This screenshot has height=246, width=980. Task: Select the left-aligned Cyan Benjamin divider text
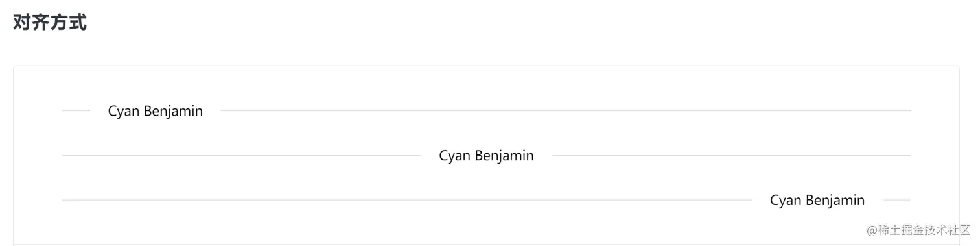(x=156, y=112)
